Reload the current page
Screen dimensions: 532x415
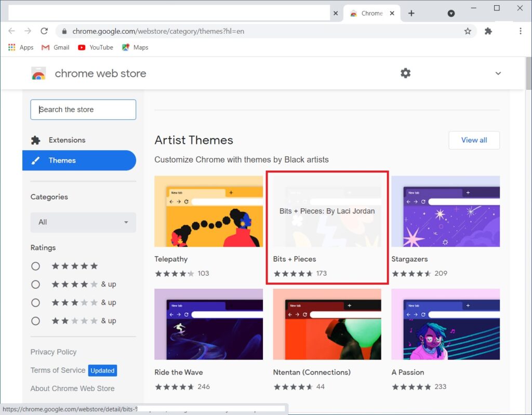click(44, 31)
